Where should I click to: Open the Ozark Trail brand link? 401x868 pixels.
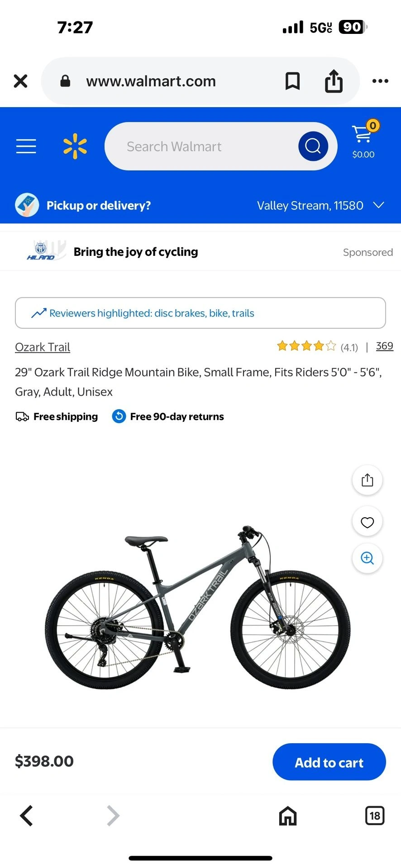point(43,347)
